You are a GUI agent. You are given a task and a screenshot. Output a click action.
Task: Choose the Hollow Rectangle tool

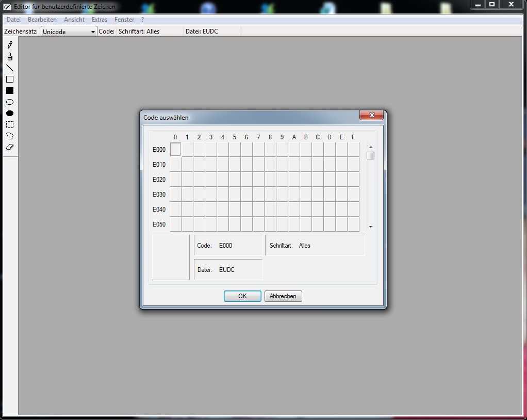point(9,79)
